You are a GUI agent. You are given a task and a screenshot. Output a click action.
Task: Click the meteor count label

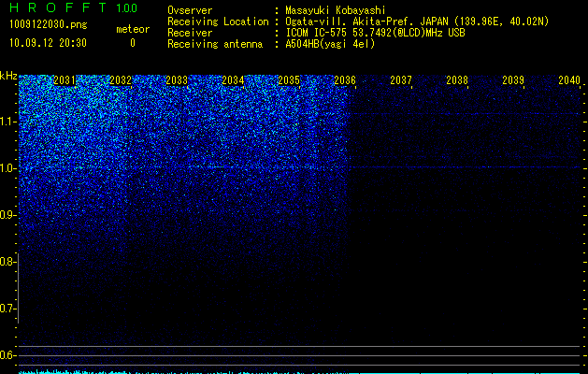point(133,29)
